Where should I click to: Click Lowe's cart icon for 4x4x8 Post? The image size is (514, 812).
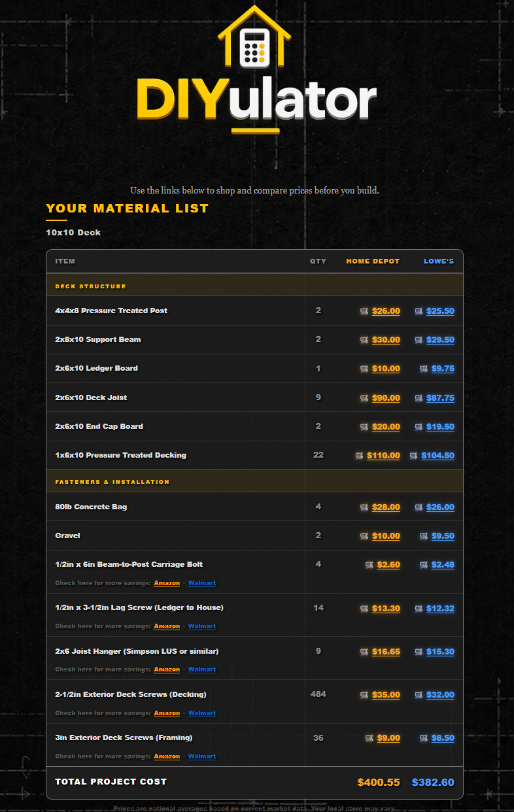point(419,311)
